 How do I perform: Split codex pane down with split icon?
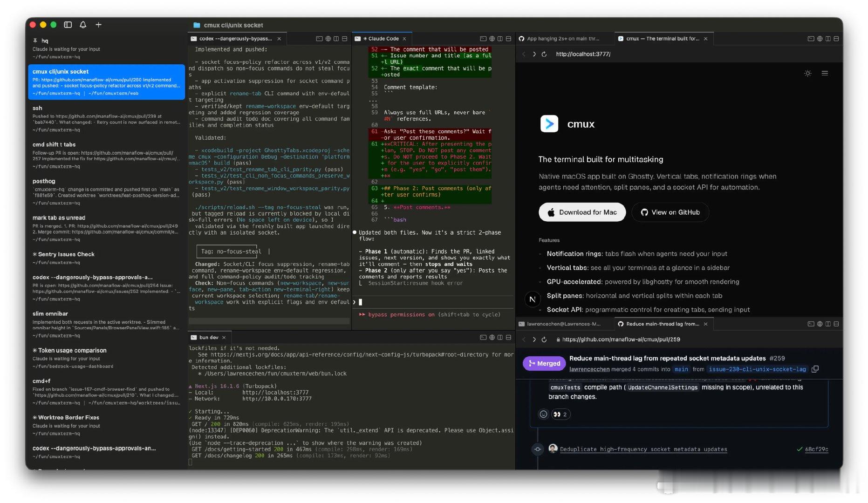point(344,39)
